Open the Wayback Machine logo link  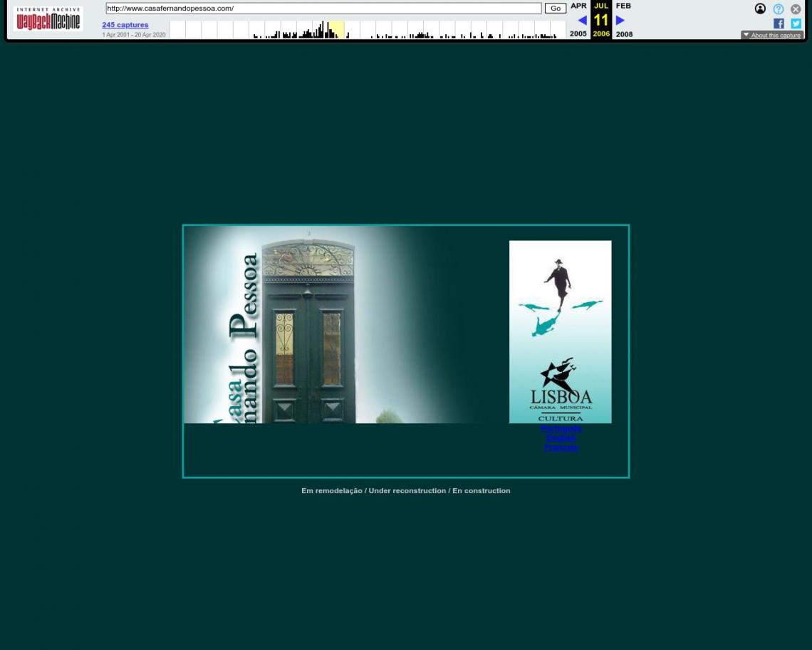(x=48, y=19)
